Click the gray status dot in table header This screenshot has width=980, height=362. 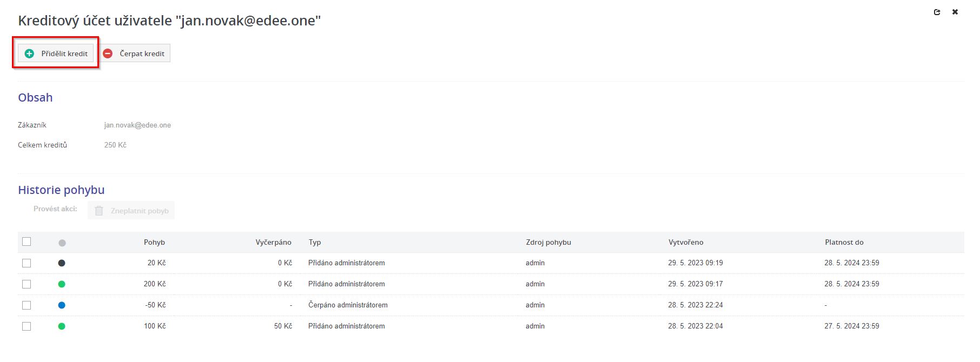(62, 243)
